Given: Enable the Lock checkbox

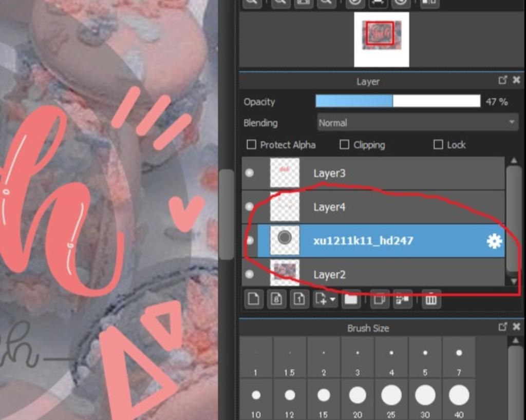Looking at the screenshot, I should coord(438,144).
